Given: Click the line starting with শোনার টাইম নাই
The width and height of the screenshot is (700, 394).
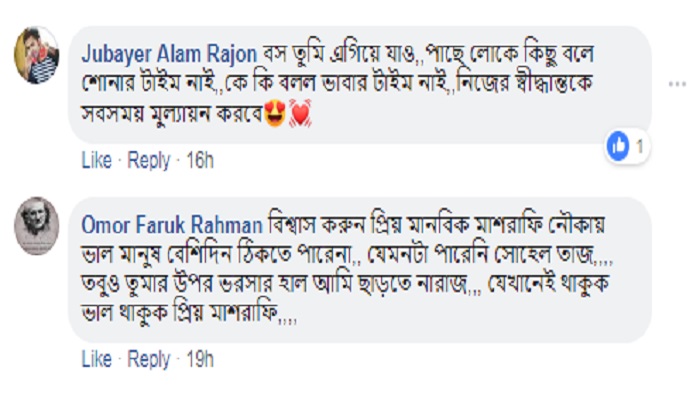Looking at the screenshot, I should pos(337,84).
